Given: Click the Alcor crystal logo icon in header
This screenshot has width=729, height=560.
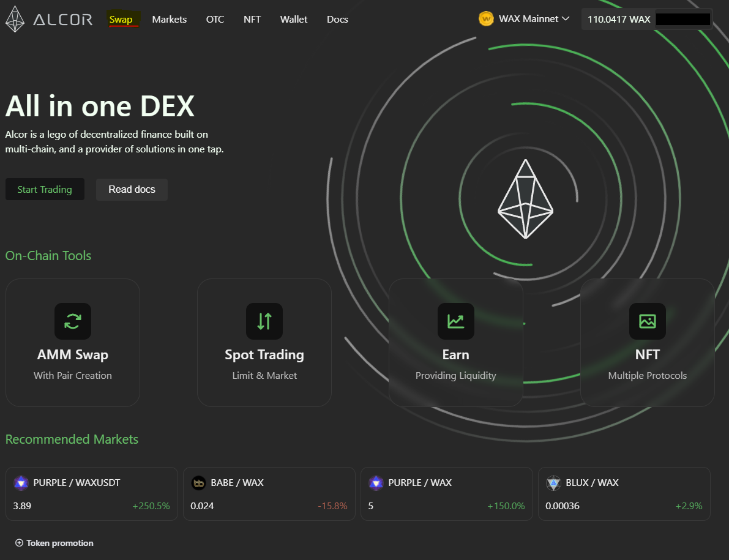Looking at the screenshot, I should [15, 19].
